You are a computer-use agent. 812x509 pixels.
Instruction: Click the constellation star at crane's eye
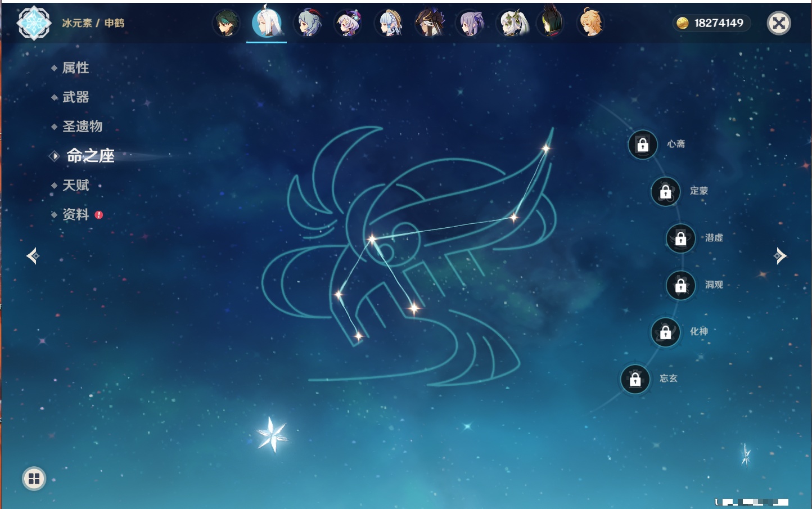pos(372,240)
